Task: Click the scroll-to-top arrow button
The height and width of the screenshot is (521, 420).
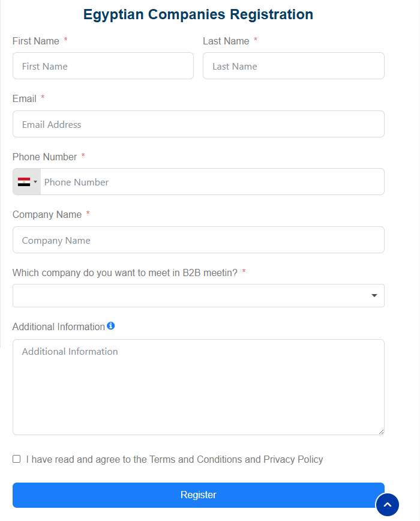Action: tap(387, 504)
